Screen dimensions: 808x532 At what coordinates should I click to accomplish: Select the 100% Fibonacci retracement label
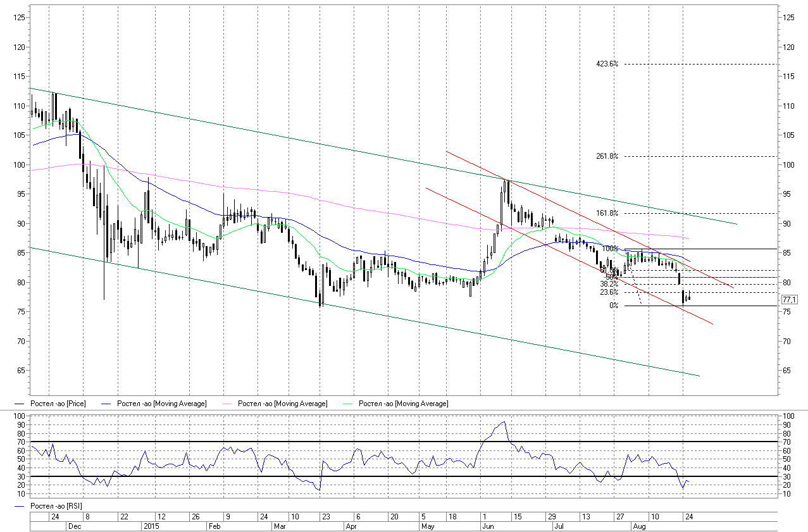[610, 249]
